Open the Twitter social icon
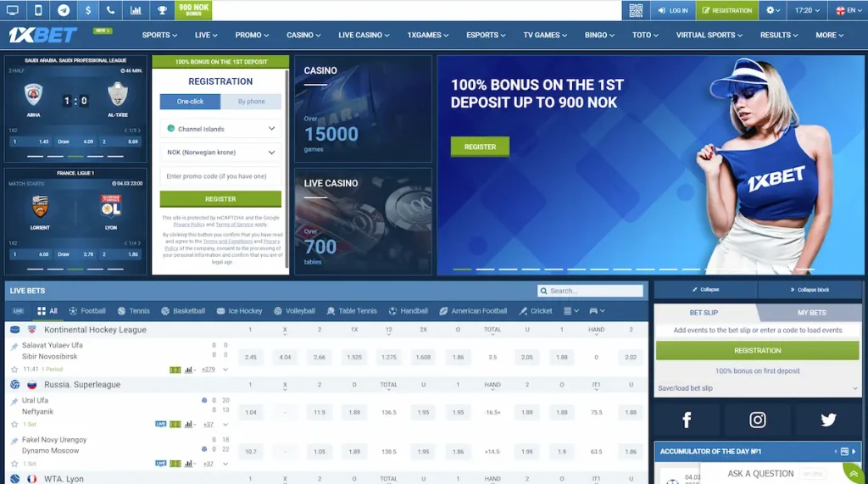Viewport: 868px width, 484px height. click(828, 420)
